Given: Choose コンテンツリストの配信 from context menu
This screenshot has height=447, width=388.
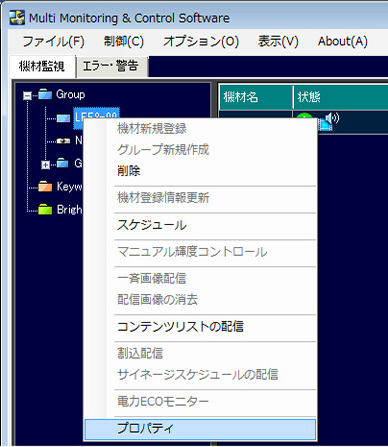Looking at the screenshot, I should 200,327.
